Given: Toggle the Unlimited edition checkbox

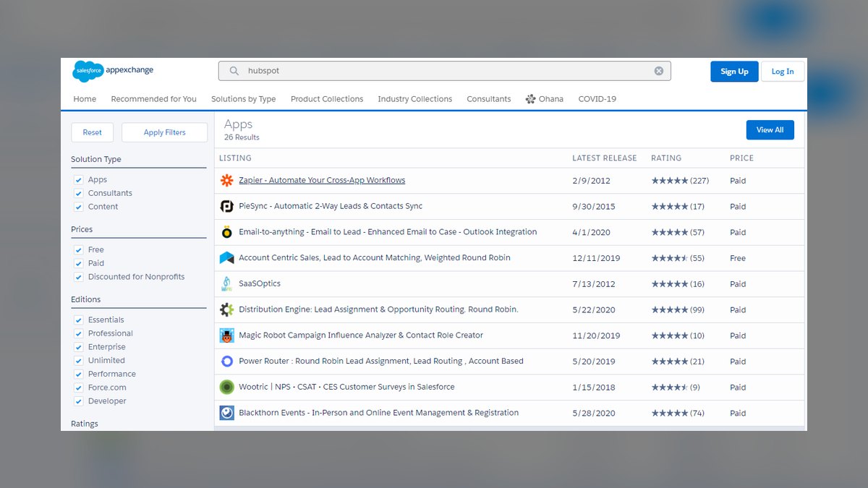Looking at the screenshot, I should (x=79, y=361).
